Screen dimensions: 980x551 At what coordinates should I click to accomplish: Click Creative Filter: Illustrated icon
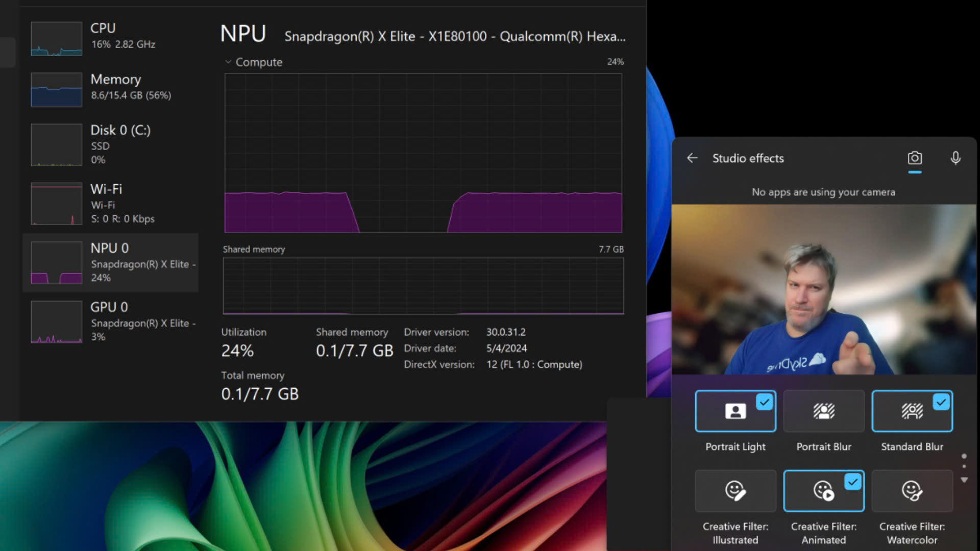pos(735,491)
